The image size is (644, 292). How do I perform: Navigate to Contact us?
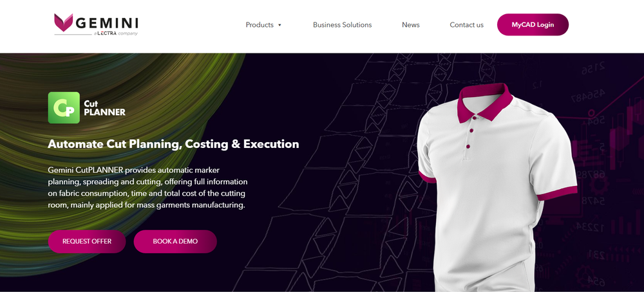[466, 24]
